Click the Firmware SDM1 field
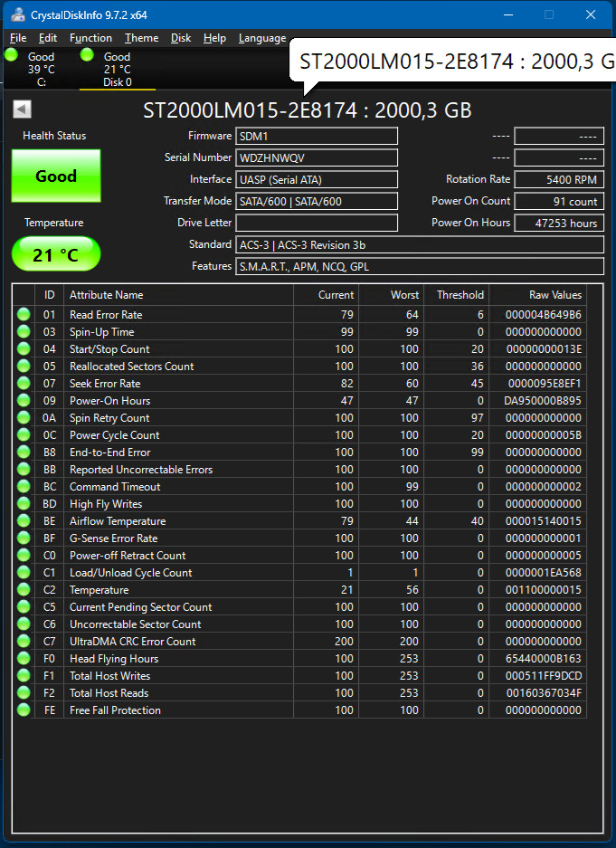Viewport: 616px width, 848px height. point(317,137)
